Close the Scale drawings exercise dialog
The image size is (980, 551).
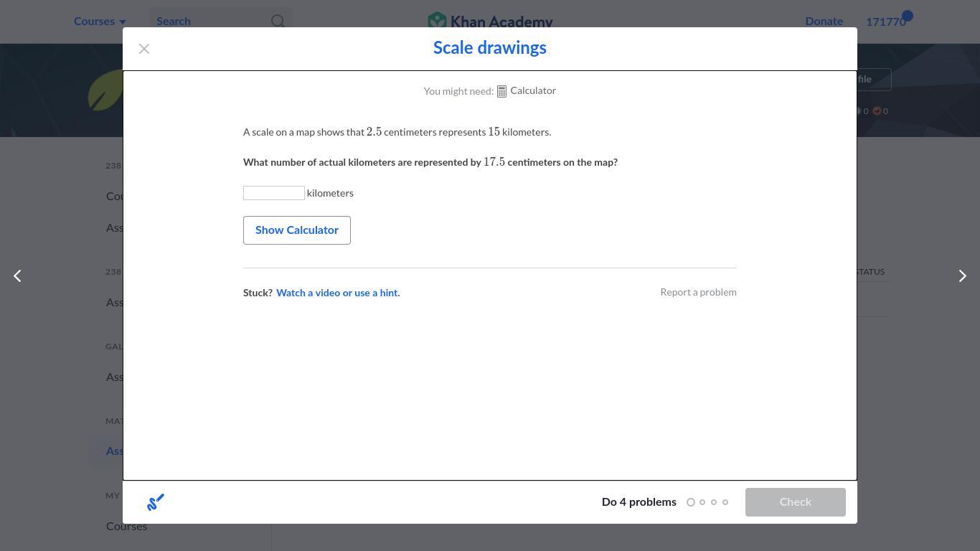coord(144,49)
